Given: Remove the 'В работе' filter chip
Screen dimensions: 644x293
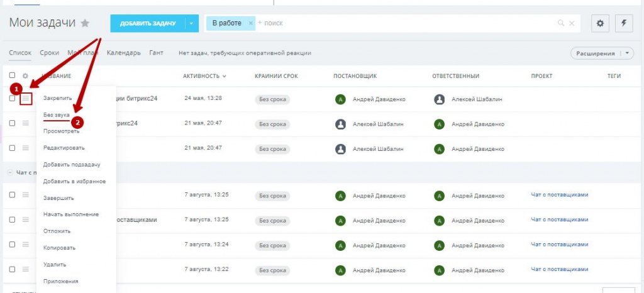Looking at the screenshot, I should pos(251,23).
